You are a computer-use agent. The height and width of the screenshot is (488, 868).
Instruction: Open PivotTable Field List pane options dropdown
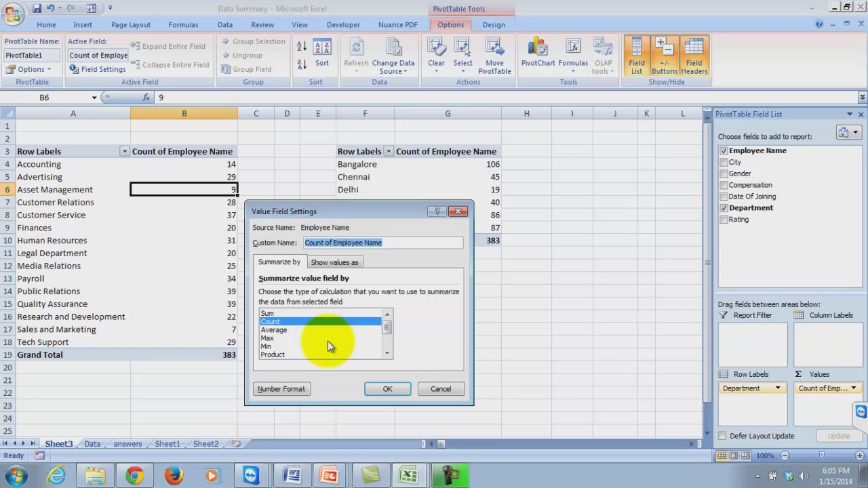pyautogui.click(x=850, y=115)
